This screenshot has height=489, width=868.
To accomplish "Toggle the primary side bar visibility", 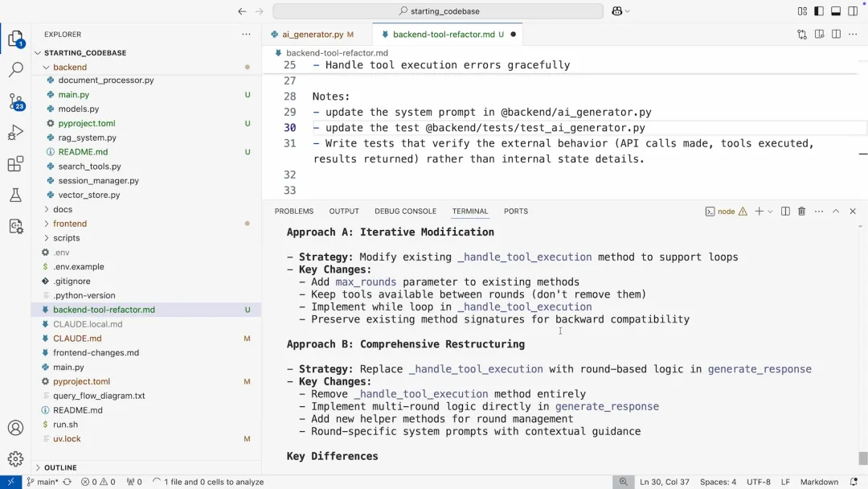I will click(819, 11).
